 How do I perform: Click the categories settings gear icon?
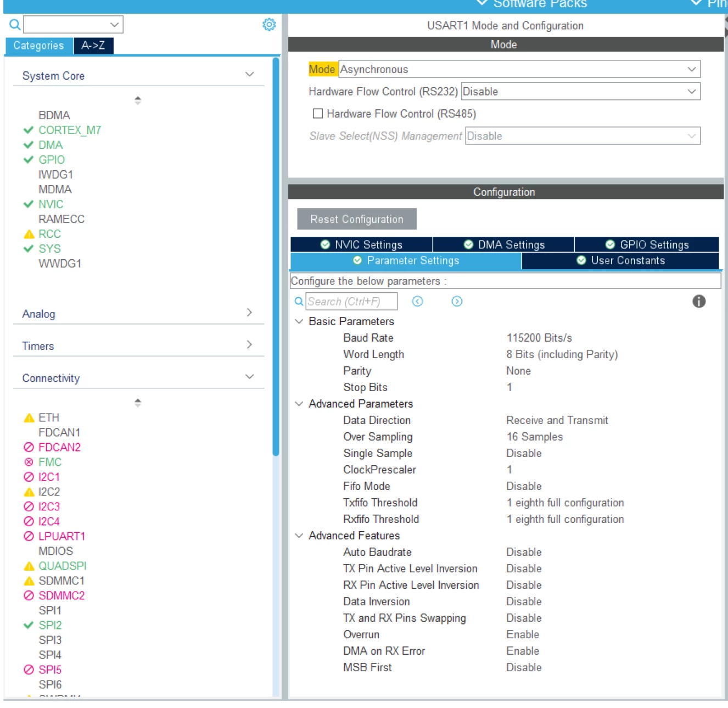coord(269,24)
